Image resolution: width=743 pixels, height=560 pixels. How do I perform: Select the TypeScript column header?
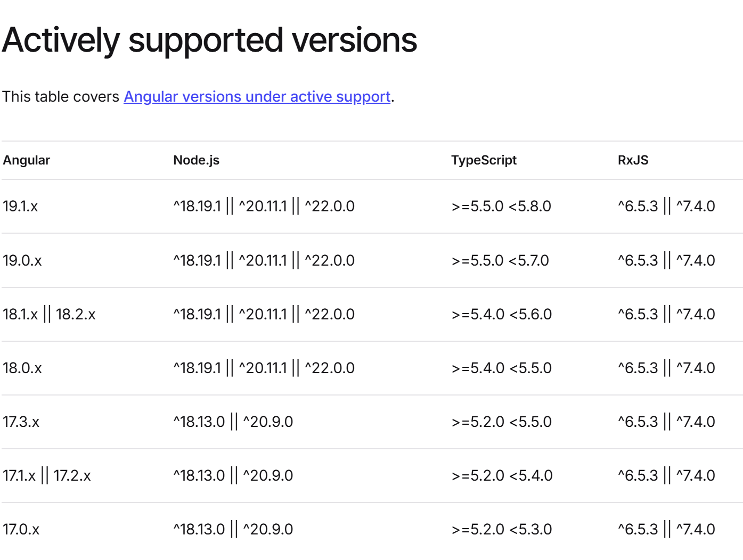point(484,160)
